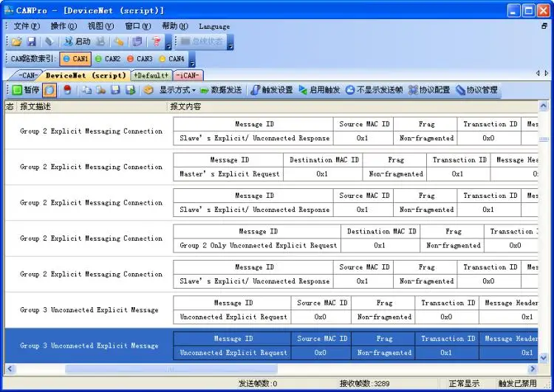Click the red record icon in message toolbar
Viewport: 554px width, 392px height.
pyautogui.click(x=67, y=90)
